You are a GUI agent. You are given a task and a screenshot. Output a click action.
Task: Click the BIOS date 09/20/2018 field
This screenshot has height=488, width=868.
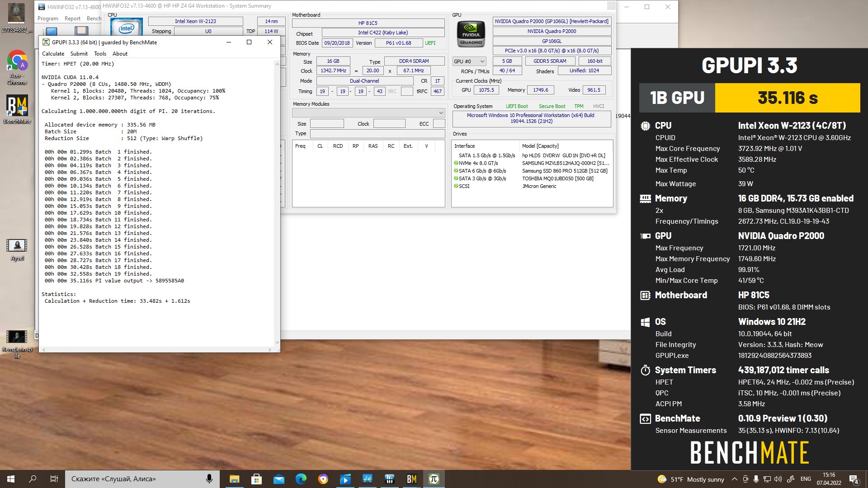pos(337,43)
